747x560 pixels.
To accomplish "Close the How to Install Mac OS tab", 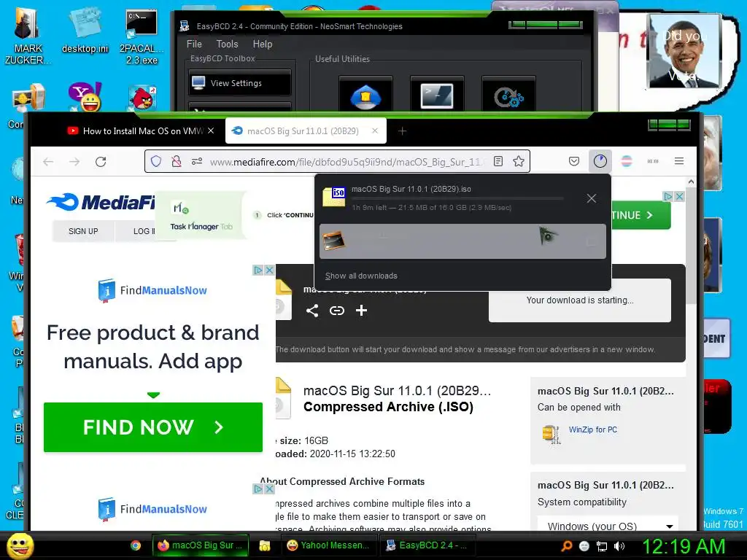I will point(211,131).
